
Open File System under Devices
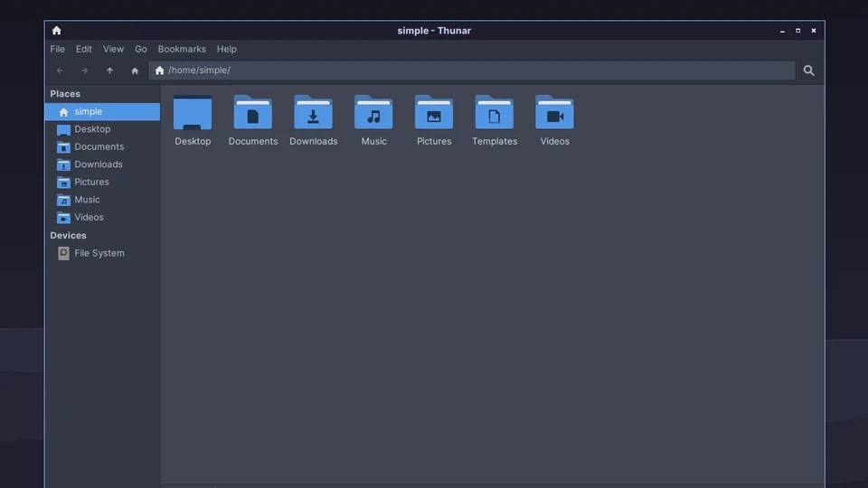(102, 253)
